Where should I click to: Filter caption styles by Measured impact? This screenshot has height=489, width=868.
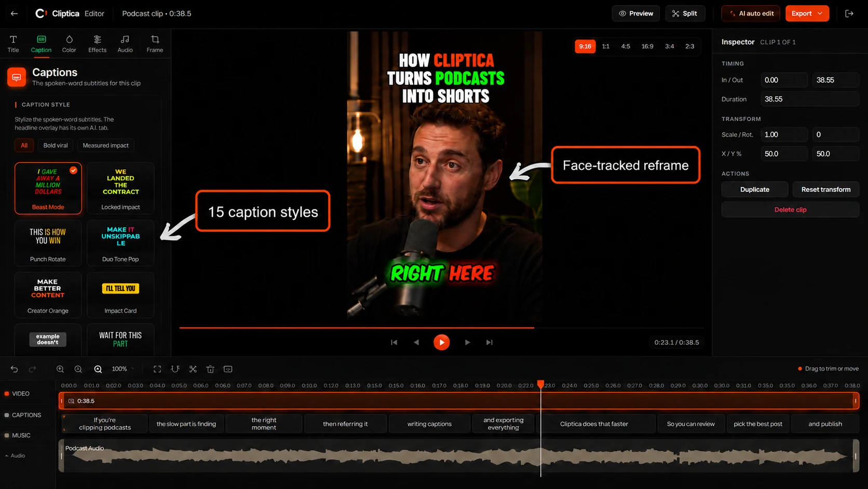click(x=105, y=146)
